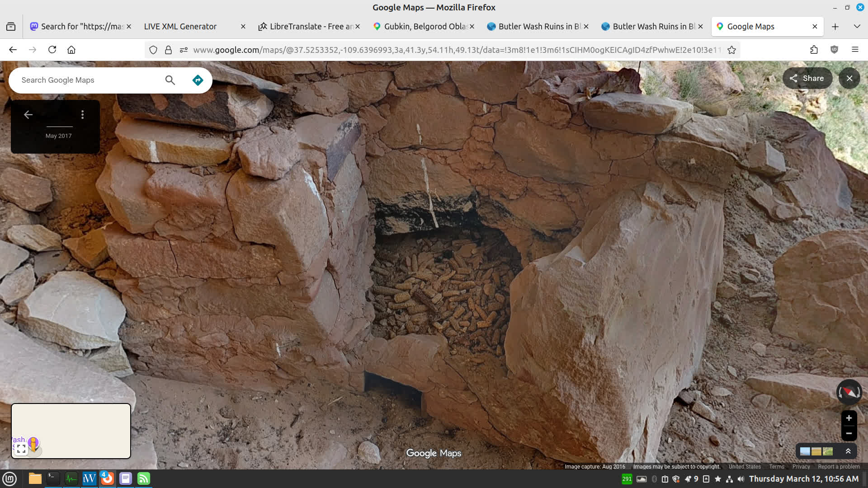Bookmark this page with star icon

point(731,50)
